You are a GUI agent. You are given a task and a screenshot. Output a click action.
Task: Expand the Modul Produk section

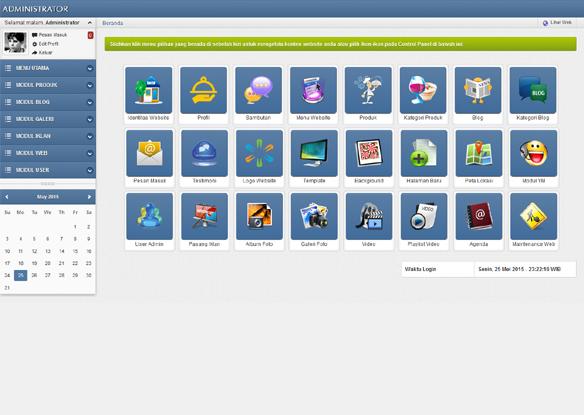pos(48,85)
